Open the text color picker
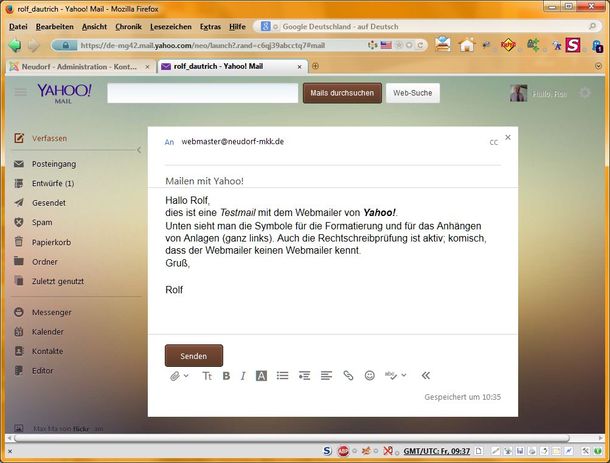This screenshot has width=610, height=463. [261, 376]
